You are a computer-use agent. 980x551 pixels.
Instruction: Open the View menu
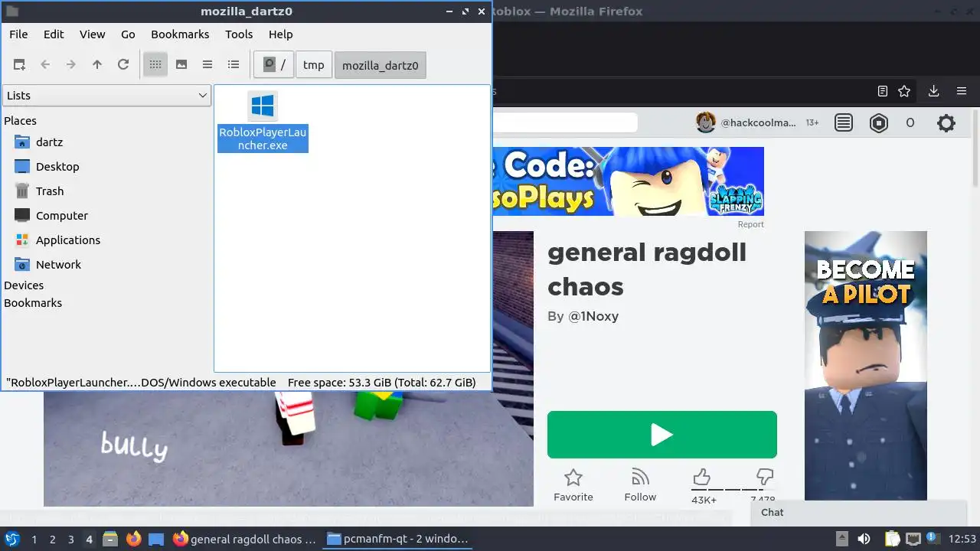(93, 34)
